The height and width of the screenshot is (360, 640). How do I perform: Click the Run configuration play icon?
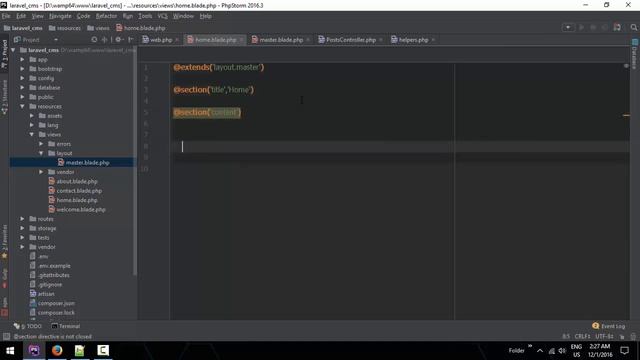[x=581, y=27]
